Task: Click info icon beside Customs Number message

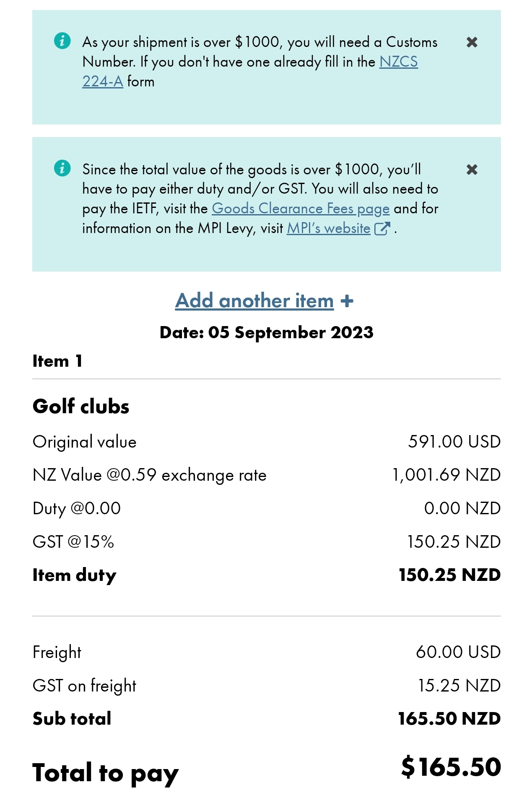Action: click(62, 41)
